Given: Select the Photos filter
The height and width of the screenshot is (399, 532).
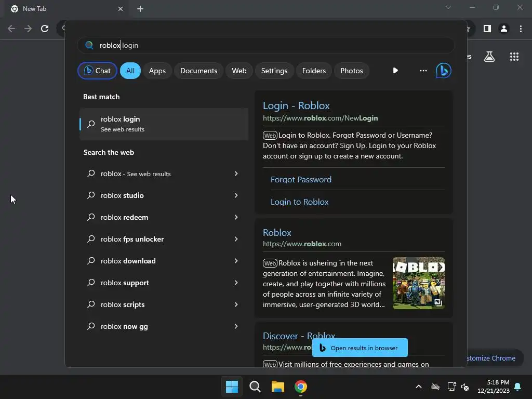Looking at the screenshot, I should pyautogui.click(x=352, y=71).
